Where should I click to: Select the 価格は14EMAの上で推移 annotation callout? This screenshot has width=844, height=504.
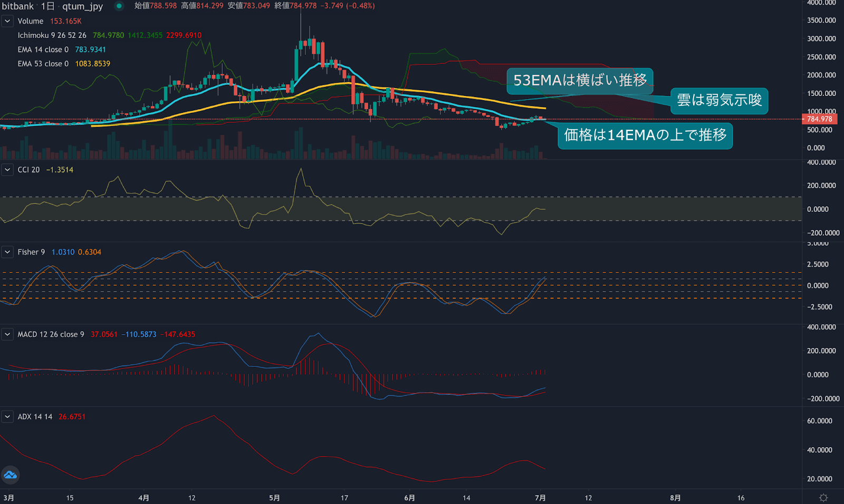pos(645,135)
